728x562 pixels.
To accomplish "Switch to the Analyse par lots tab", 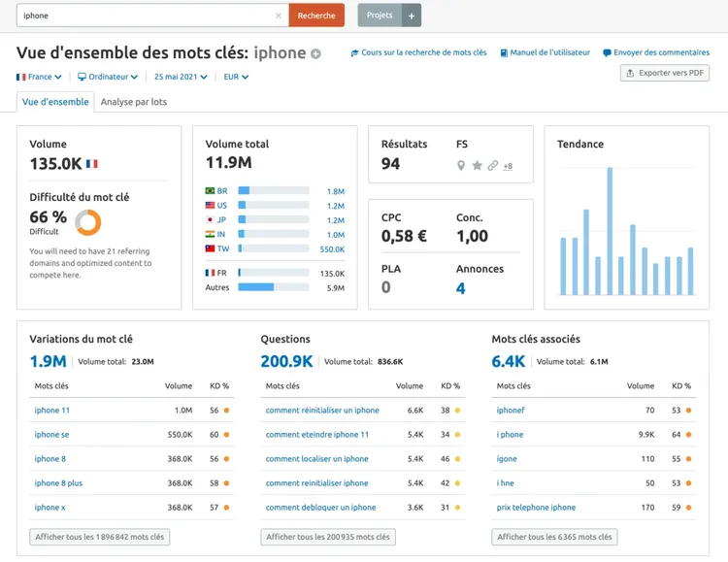I will click(134, 102).
